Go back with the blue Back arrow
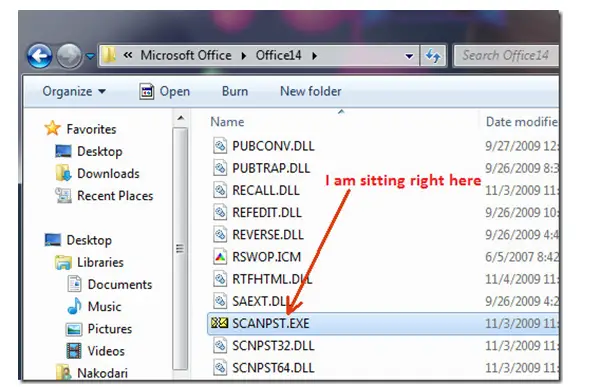The height and width of the screenshot is (387, 597). pyautogui.click(x=40, y=56)
